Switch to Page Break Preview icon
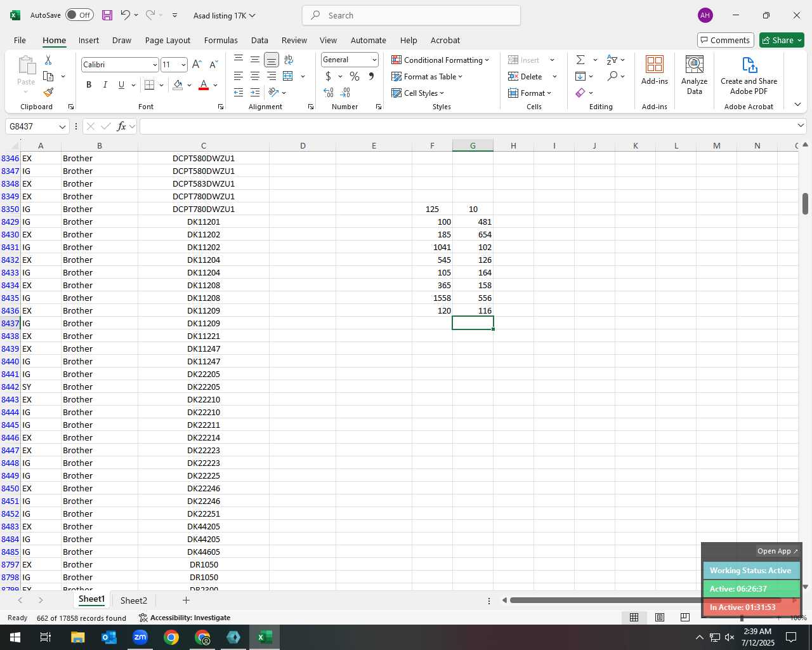812x650 pixels. (684, 618)
